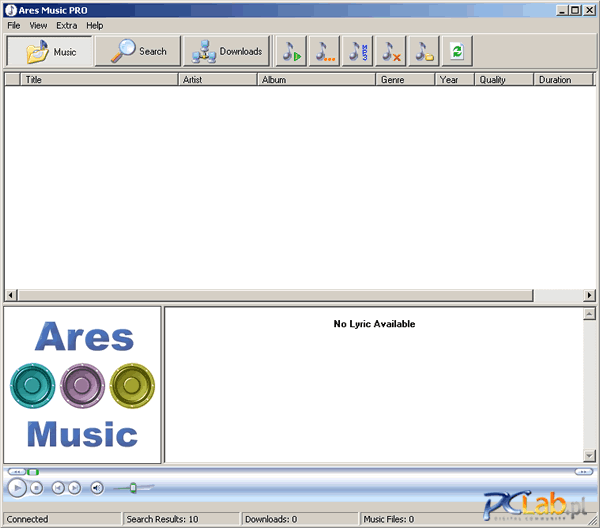Viewport: 600px width, 528px height.
Task: Open the Music library tab
Action: click(50, 51)
